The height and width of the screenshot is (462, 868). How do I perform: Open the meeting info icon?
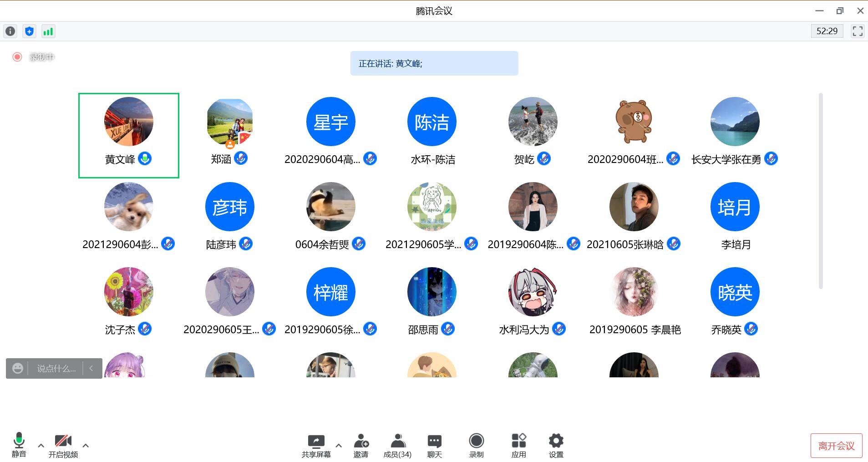[10, 31]
